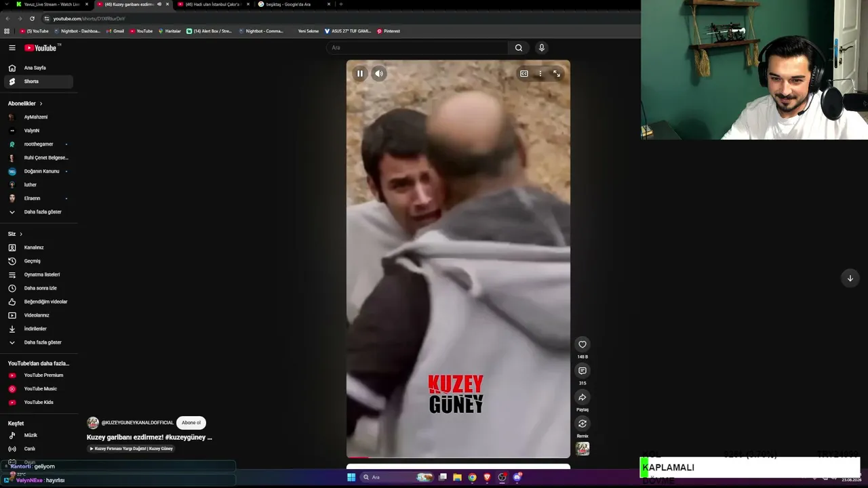Open the Doğanın Kanunu subscription
The width and height of the screenshot is (868, 488).
click(39, 171)
